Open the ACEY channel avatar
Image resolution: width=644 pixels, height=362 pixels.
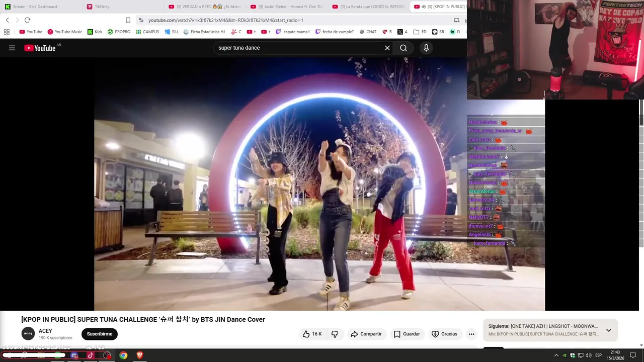[28, 333]
